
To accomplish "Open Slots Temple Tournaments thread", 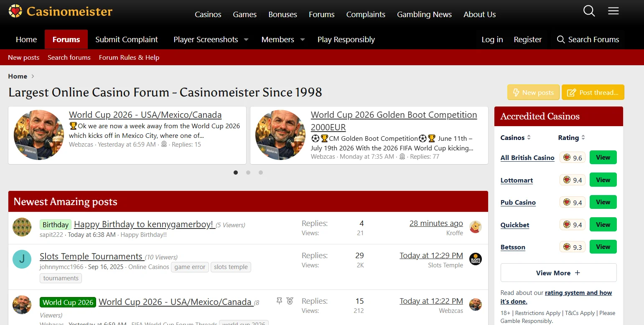I will click(x=91, y=256).
